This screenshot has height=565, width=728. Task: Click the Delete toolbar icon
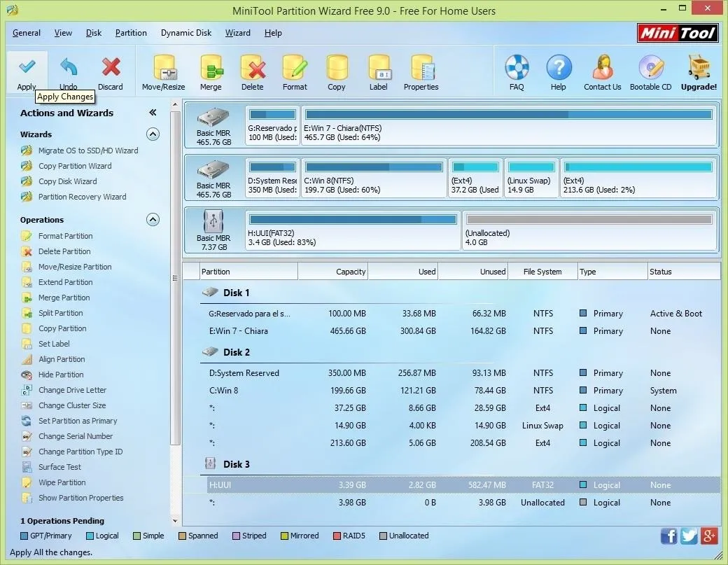point(253,68)
